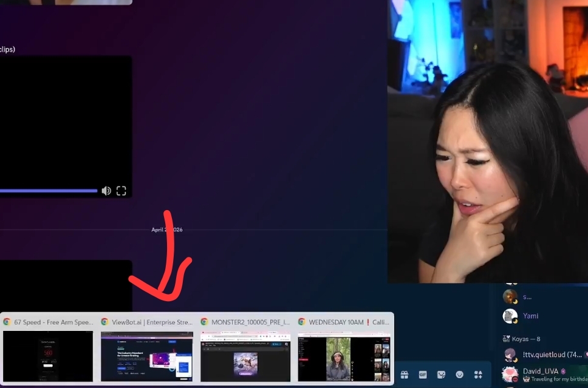
Task: Click the Chrome icon beside ViewBot.ai
Action: point(104,322)
